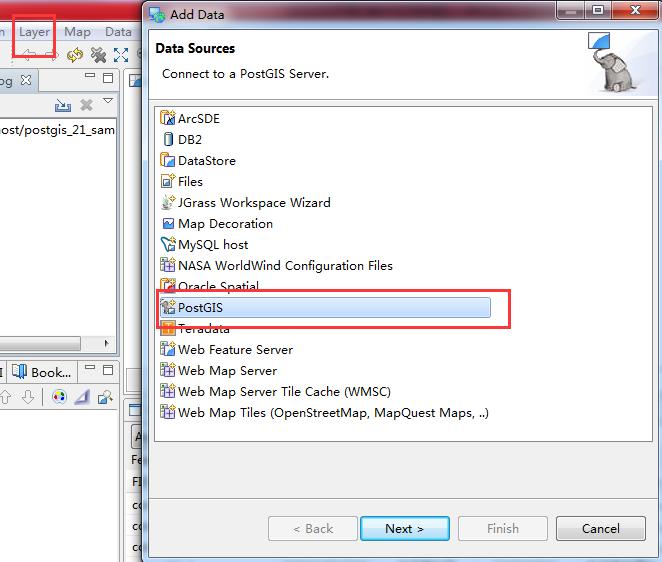The image size is (662, 562).
Task: Minimize the Bookmarks panel
Action: tap(90, 367)
